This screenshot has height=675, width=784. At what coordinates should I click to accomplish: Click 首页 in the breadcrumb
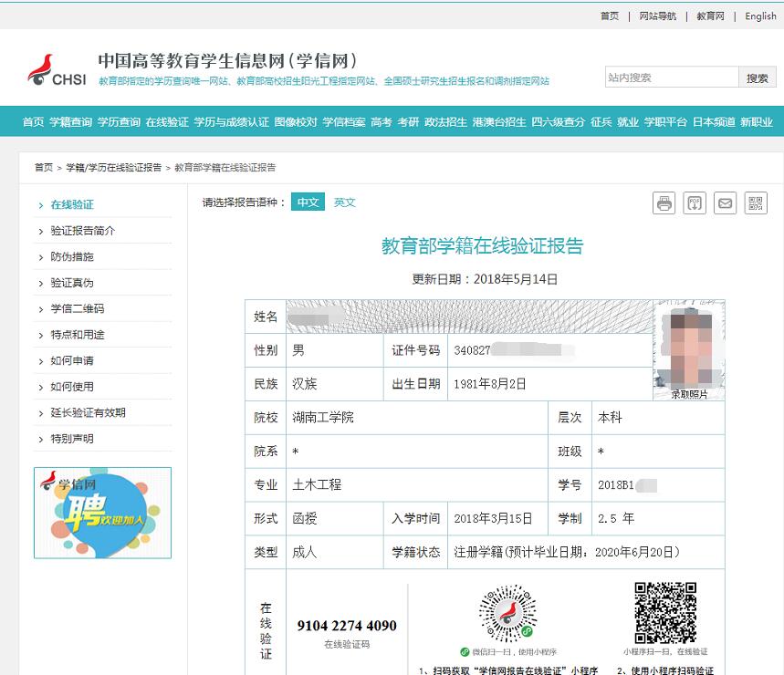44,167
